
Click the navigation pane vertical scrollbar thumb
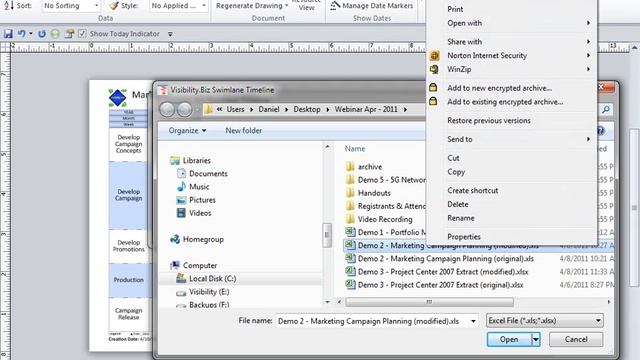click(x=327, y=235)
